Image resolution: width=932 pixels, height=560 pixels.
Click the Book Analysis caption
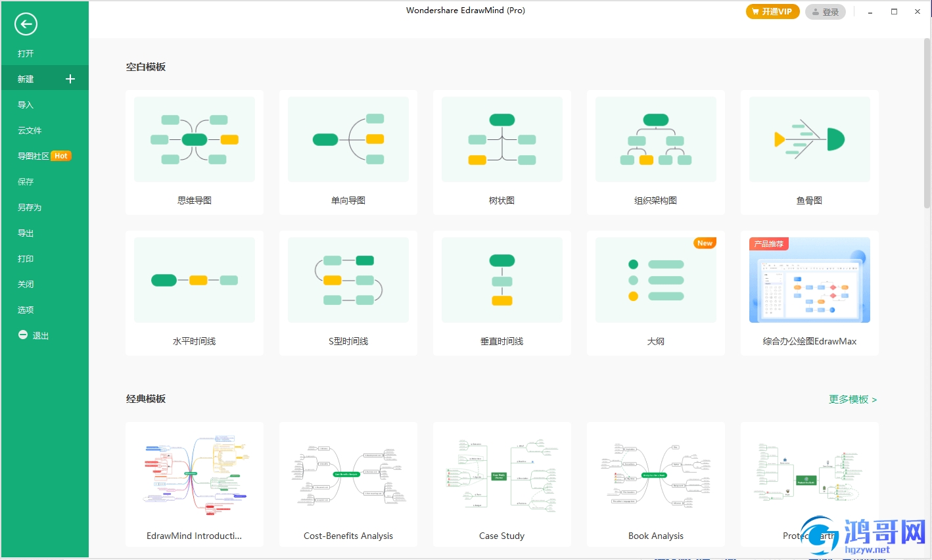tap(656, 536)
